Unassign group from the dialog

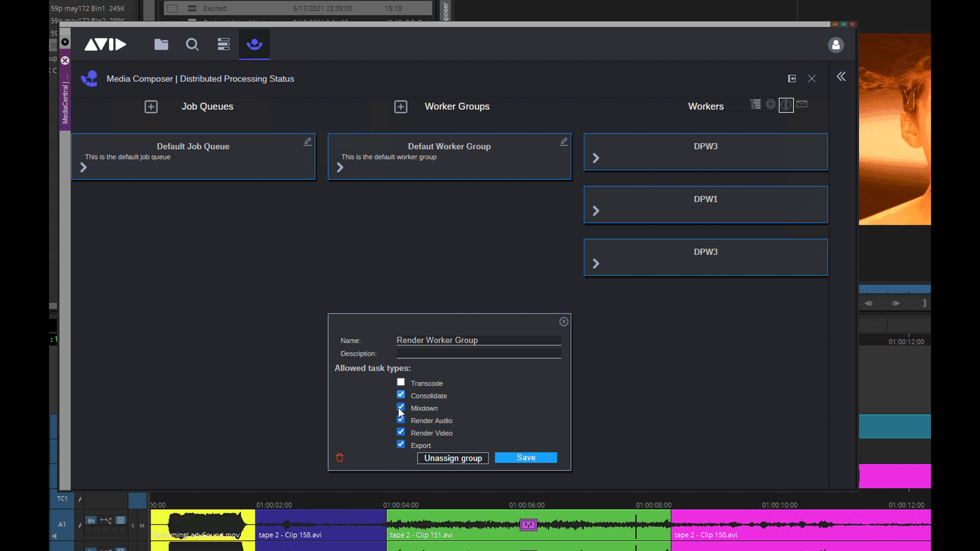[452, 458]
